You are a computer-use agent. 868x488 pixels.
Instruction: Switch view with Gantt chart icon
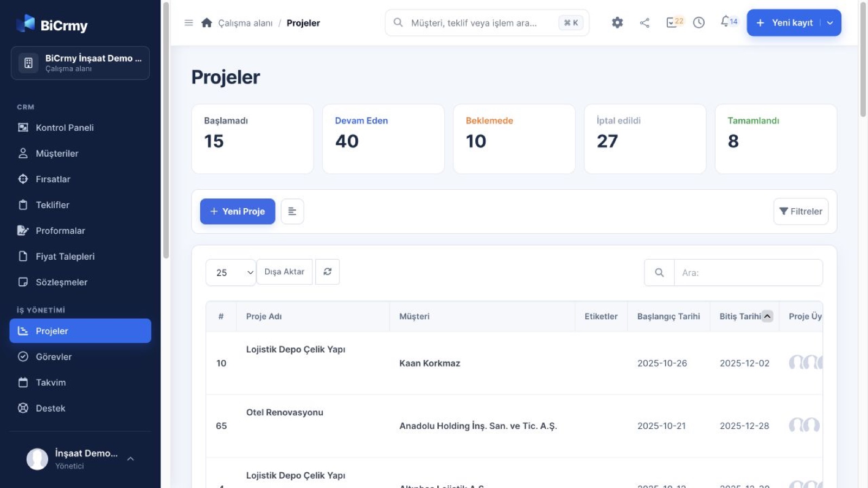292,211
